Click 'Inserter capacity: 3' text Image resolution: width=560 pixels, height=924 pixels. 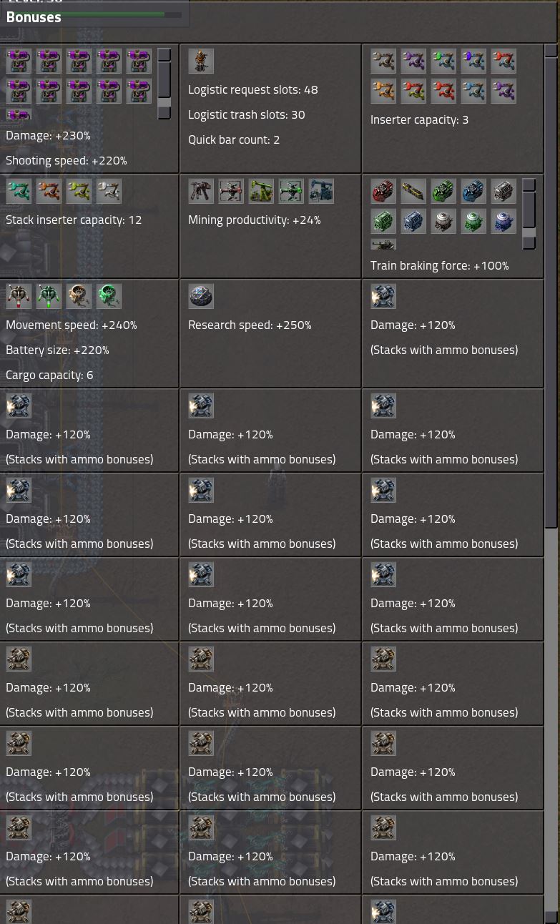420,119
